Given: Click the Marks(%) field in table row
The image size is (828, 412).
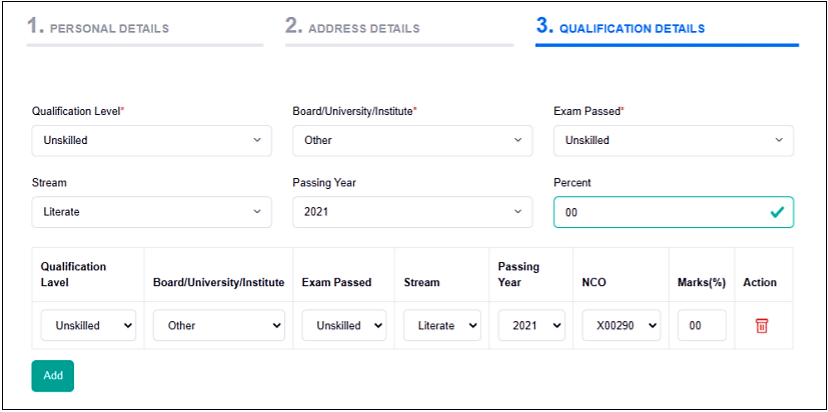Looking at the screenshot, I should [701, 326].
